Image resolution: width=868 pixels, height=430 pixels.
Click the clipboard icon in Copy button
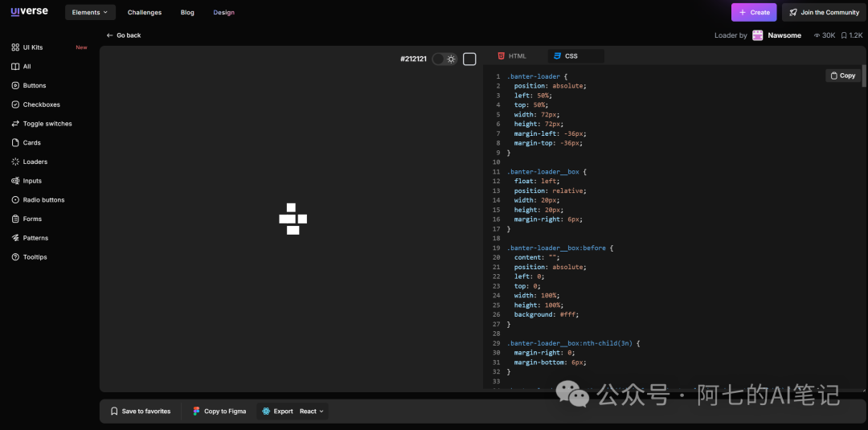[834, 76]
